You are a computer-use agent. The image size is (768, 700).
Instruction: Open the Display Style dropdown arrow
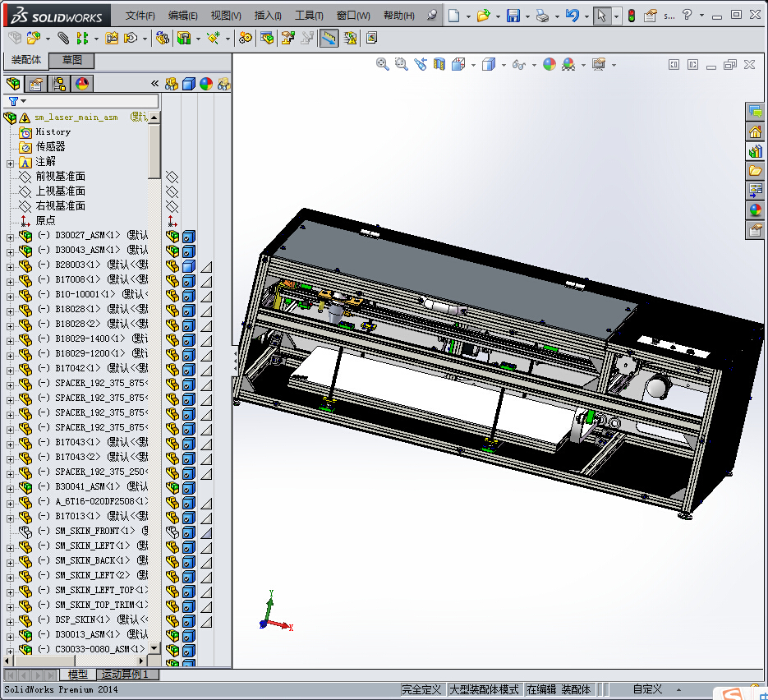tap(504, 65)
